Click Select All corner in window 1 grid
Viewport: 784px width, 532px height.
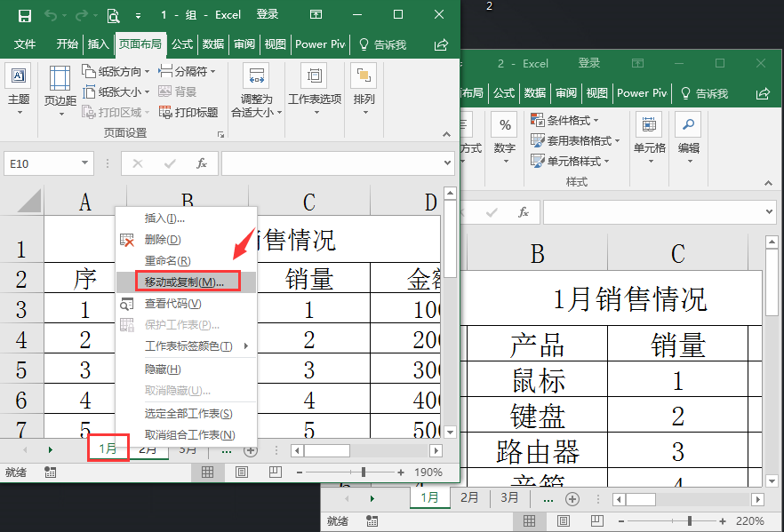coord(28,201)
